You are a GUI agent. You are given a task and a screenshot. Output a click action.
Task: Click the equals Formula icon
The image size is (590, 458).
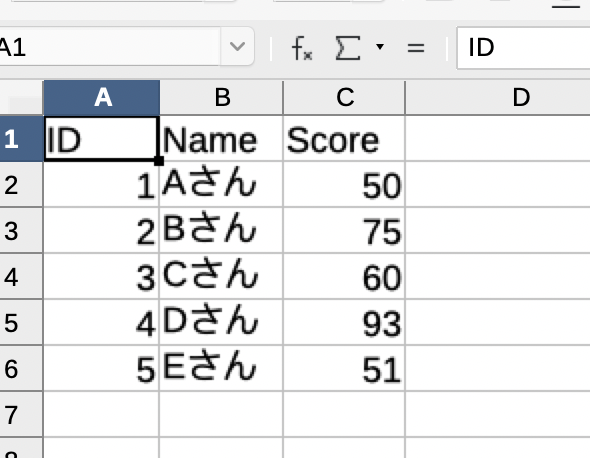[x=416, y=48]
